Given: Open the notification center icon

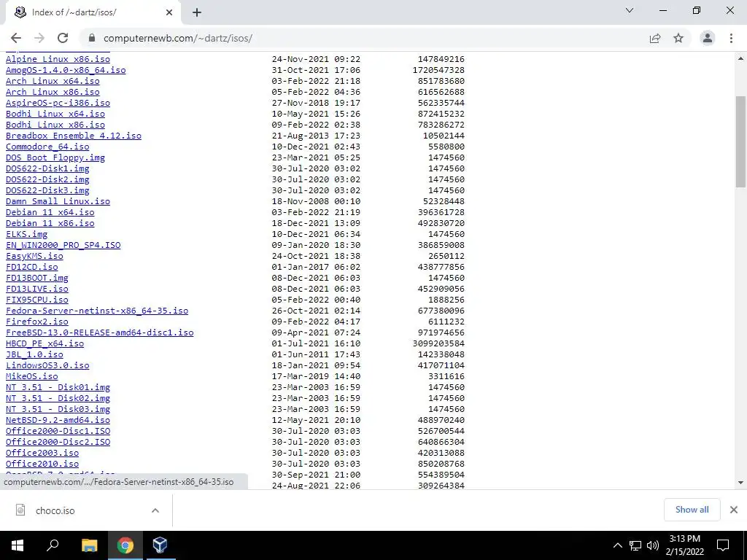Looking at the screenshot, I should 723,545.
